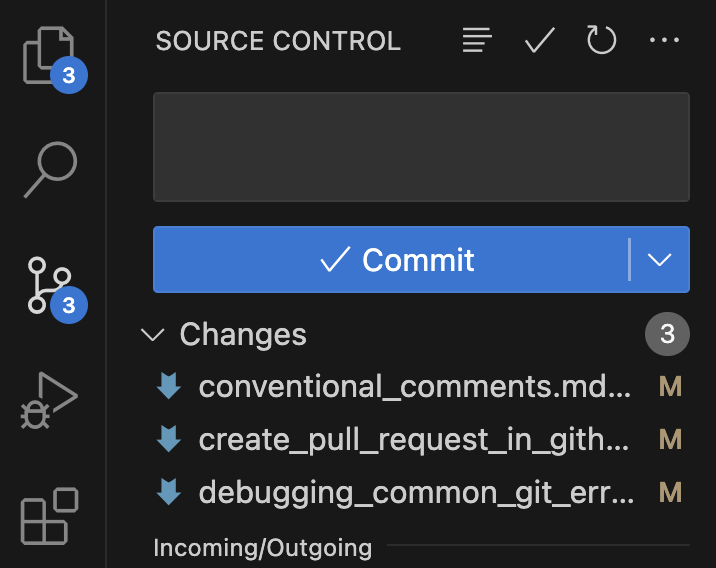
Task: Click the commit message input box
Action: point(421,147)
